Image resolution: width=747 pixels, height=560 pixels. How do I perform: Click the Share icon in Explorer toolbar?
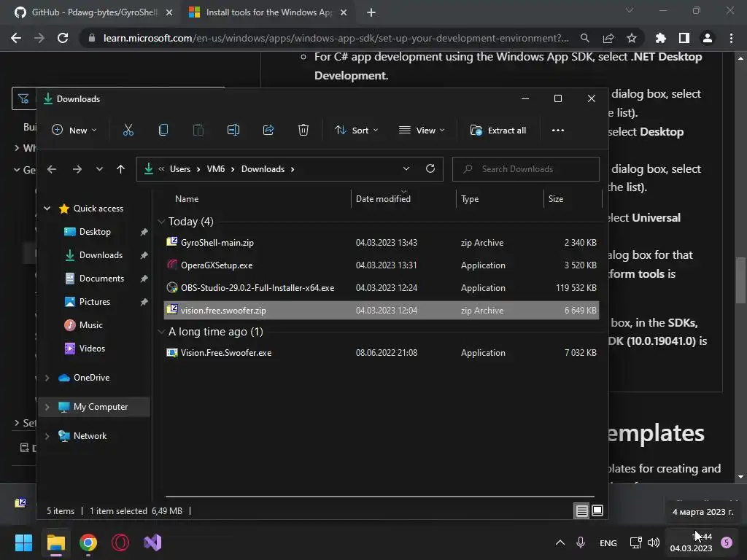point(268,130)
